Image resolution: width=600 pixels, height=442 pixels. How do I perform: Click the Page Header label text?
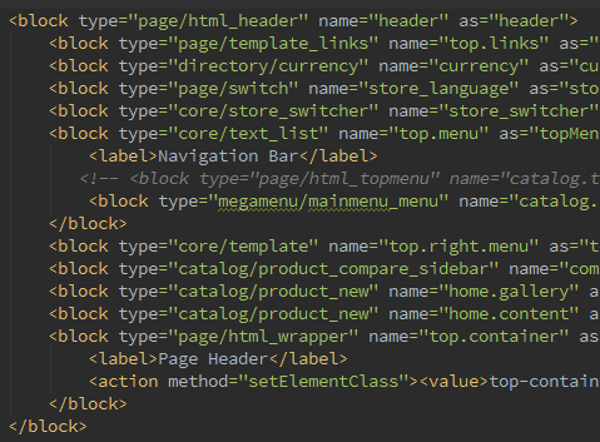213,359
